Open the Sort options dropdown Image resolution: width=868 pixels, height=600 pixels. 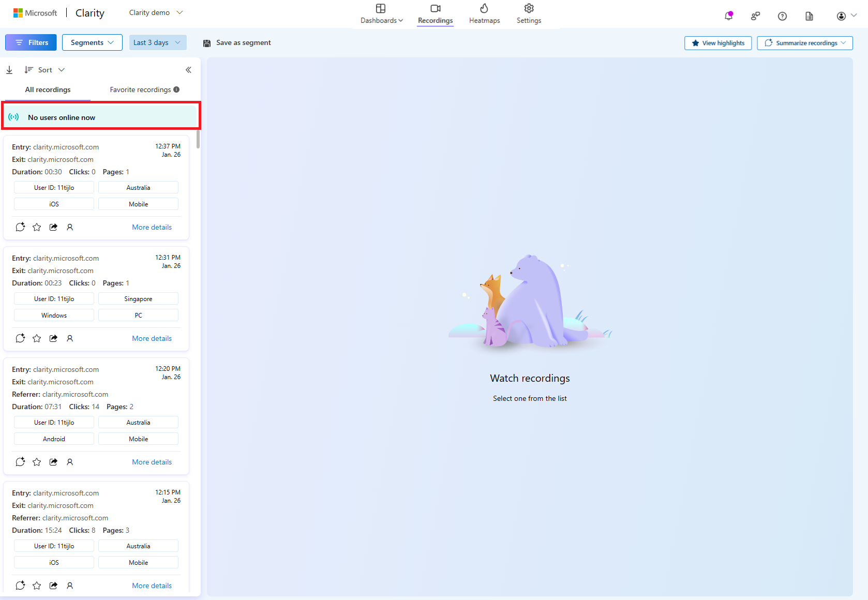tap(44, 70)
